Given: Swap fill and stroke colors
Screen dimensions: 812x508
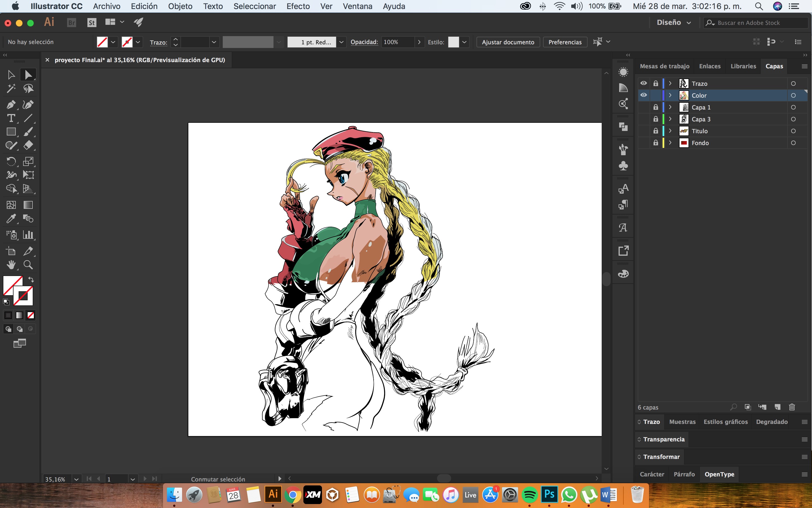Looking at the screenshot, I should tap(31, 279).
